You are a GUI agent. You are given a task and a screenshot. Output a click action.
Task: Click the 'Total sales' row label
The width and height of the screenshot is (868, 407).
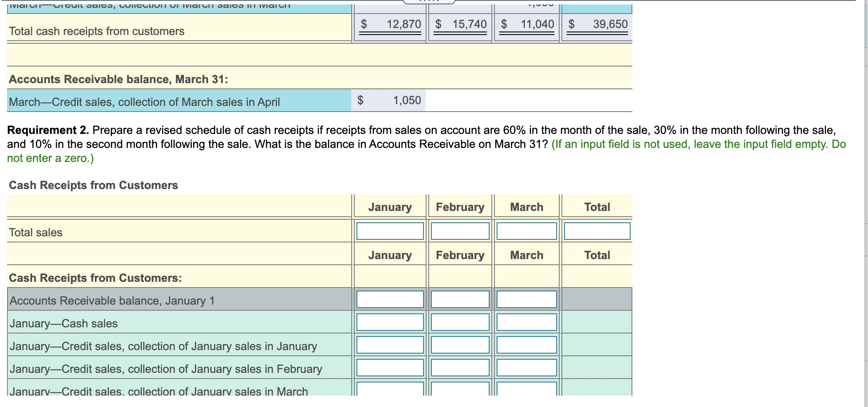pos(36,232)
